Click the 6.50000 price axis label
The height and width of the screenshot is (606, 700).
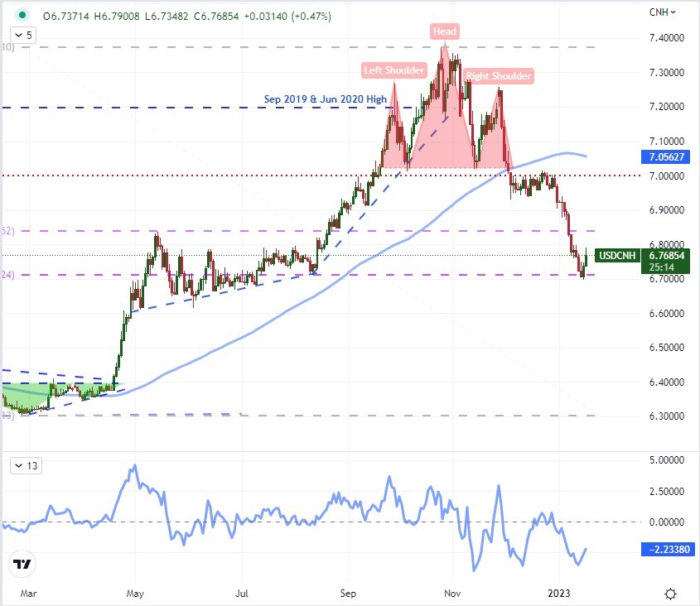click(x=667, y=347)
